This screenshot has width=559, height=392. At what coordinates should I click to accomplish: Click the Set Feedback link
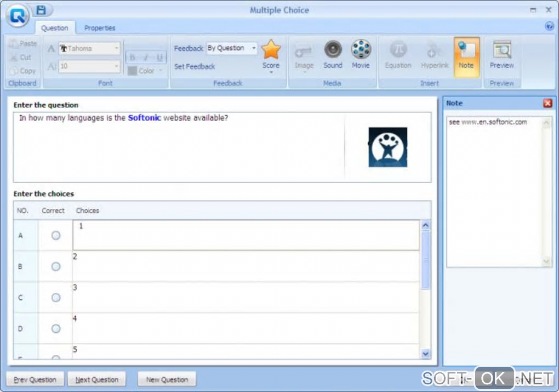(195, 66)
